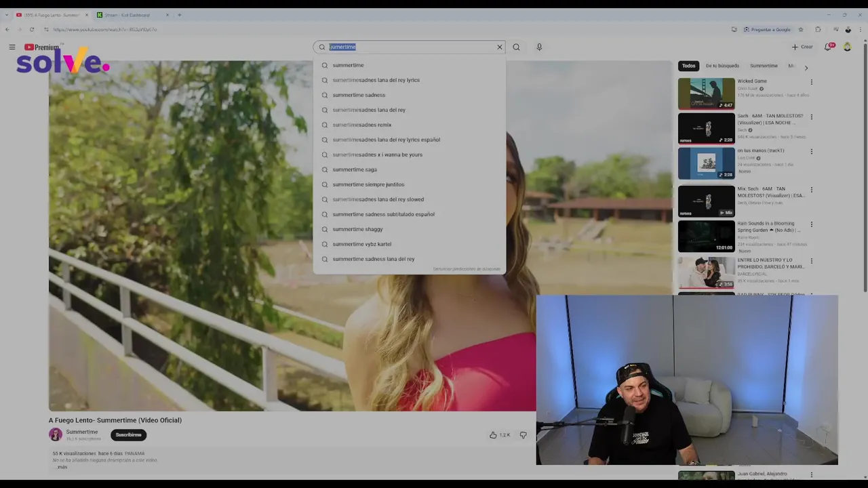
Task: Select suggestion "summertime shaggy"
Action: click(x=409, y=229)
